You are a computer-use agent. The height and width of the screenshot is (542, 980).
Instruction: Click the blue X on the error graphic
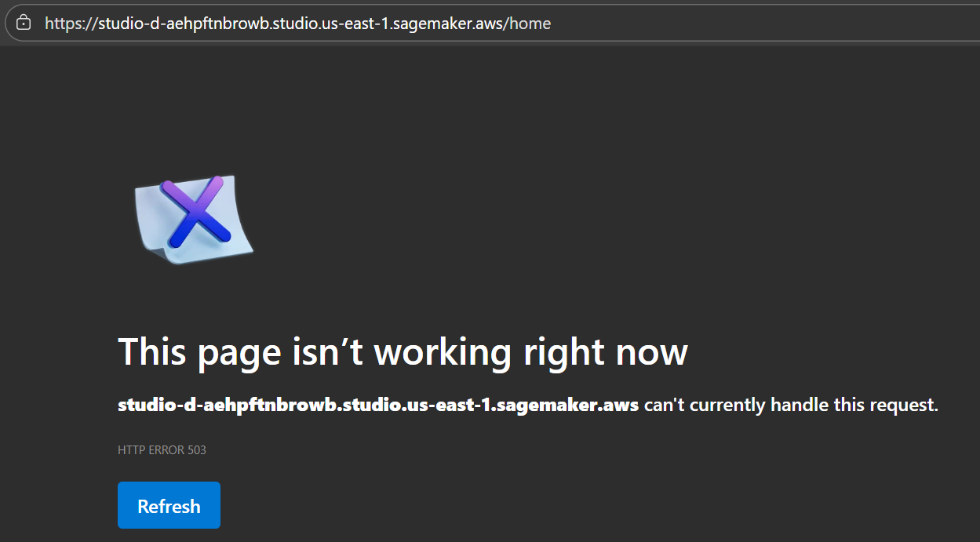(x=196, y=213)
